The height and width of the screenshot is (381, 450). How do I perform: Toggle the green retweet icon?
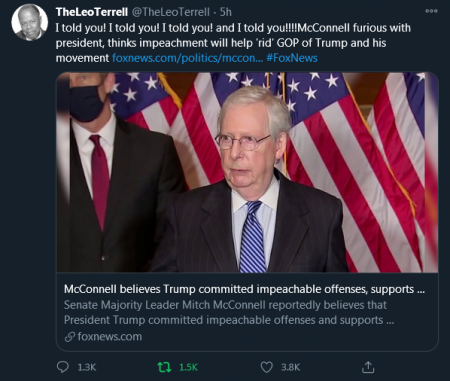tap(164, 367)
